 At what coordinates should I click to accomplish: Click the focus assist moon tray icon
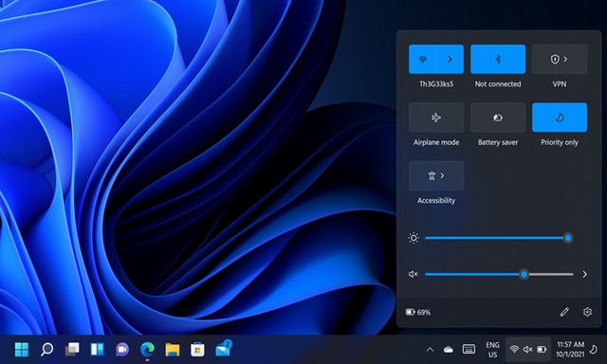click(x=594, y=350)
